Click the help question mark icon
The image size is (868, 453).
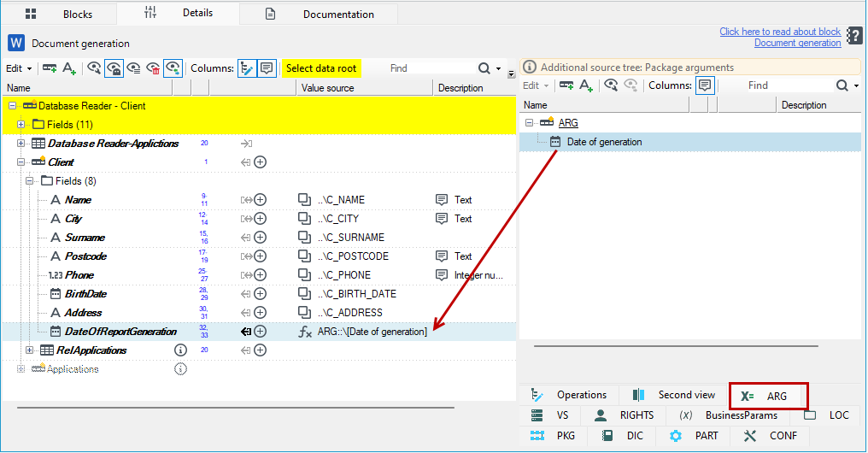(x=854, y=36)
